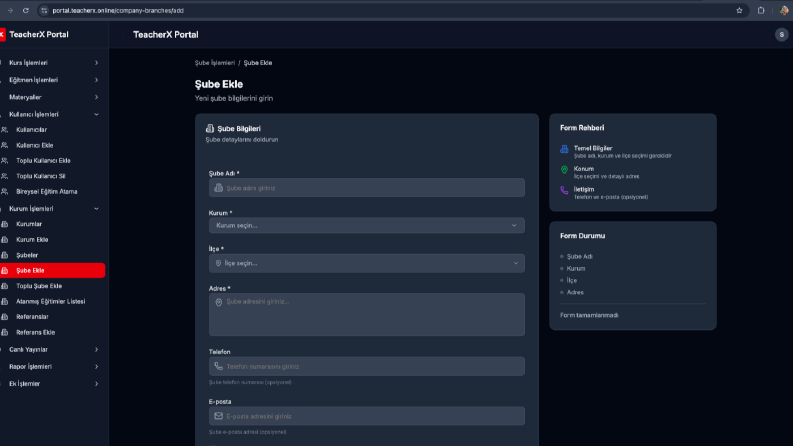Open the Kurum seçin dropdown
This screenshot has height=446, width=793.
coord(367,226)
